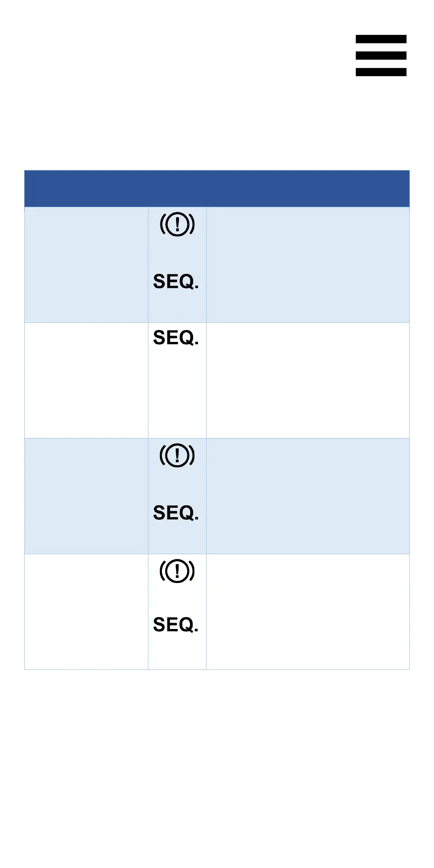Screen dimensions: 434x868
Task: Click the third row's empty left cell
Action: point(86,496)
